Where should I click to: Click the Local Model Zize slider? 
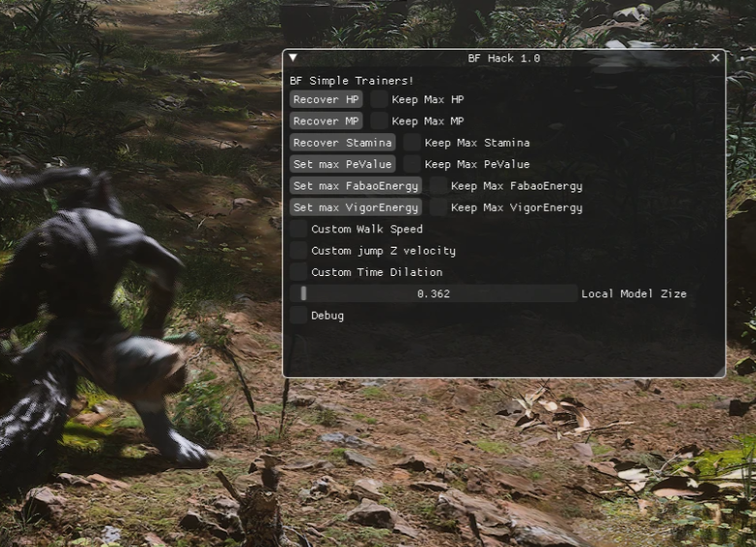[x=433, y=293]
